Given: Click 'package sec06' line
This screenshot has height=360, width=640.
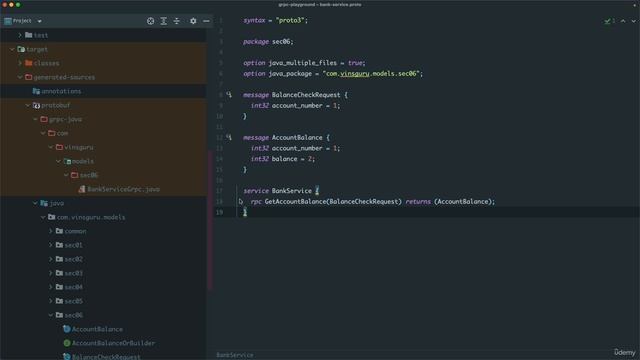Looking at the screenshot, I should coord(268,42).
